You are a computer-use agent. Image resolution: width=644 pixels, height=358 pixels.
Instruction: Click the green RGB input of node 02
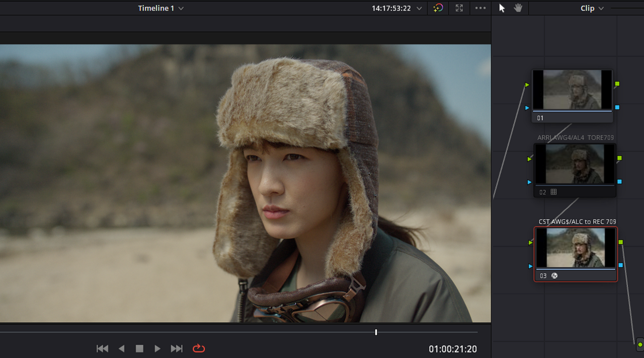tap(529, 159)
